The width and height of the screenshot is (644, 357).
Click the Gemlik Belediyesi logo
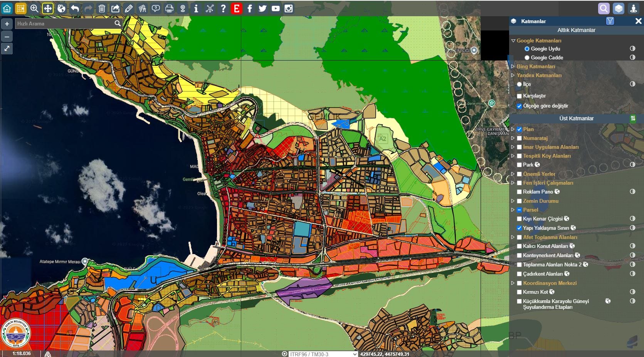click(16, 334)
